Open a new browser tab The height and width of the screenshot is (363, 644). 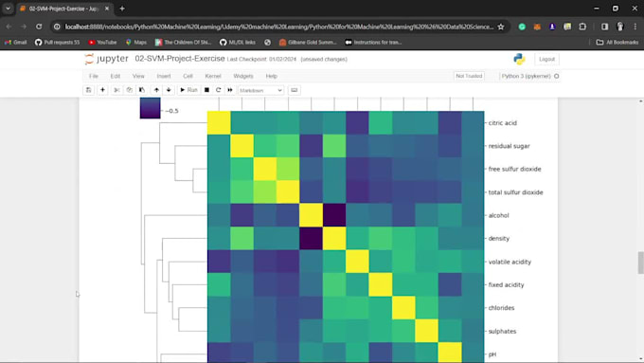point(122,9)
